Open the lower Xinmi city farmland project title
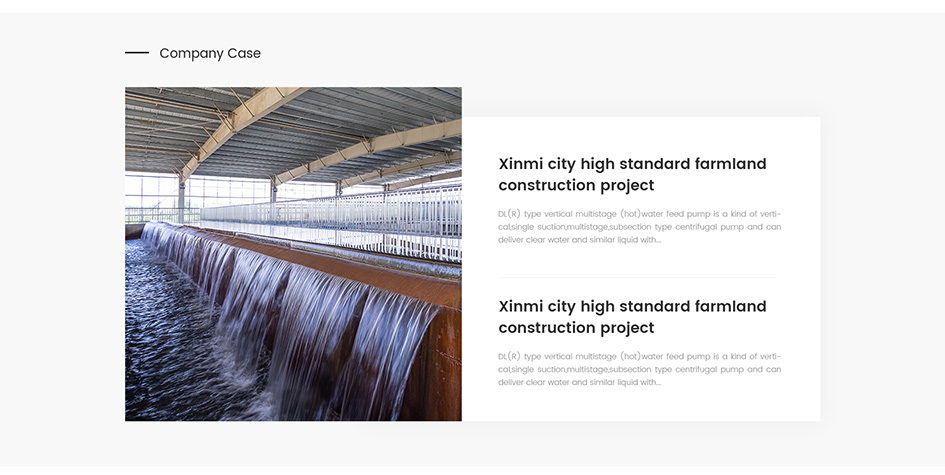The image size is (945, 475). tap(632, 316)
